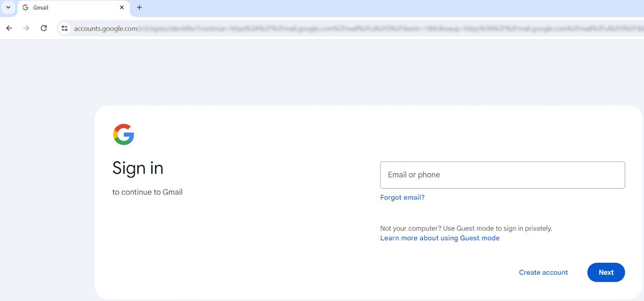Expand the tab search dropdown arrow
The width and height of the screenshot is (644, 301).
tap(8, 8)
